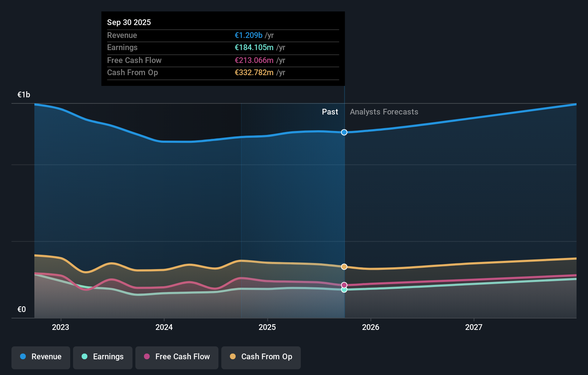Switch to the Analysts Forecasts section

point(384,112)
